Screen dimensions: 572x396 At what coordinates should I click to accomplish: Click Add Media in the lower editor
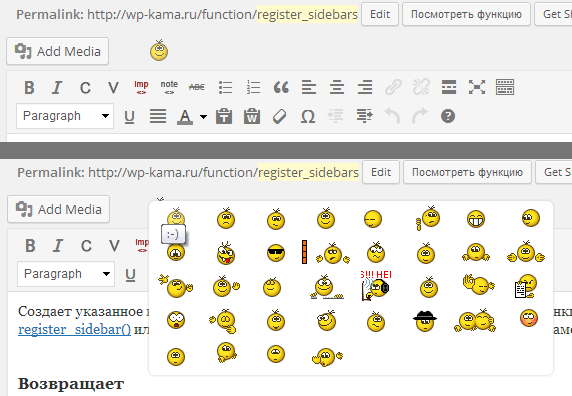pos(58,209)
